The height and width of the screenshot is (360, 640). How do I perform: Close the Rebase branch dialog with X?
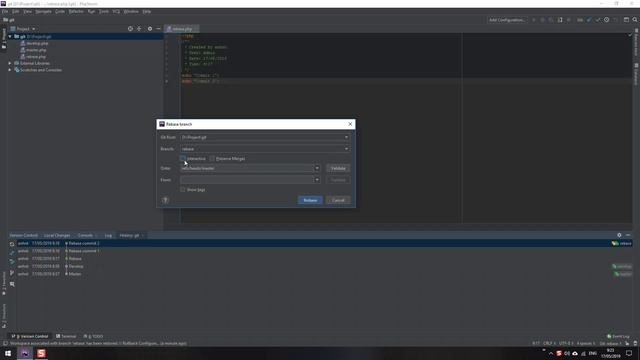pyautogui.click(x=350, y=124)
